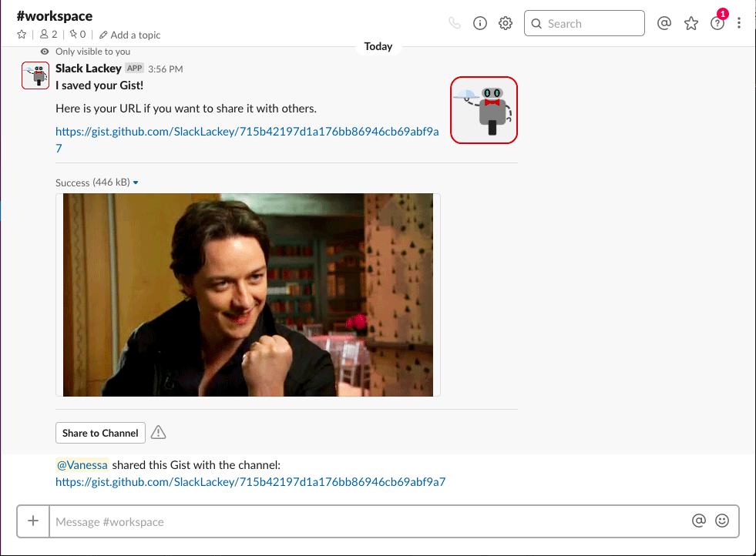
Task: Click Share to Channel button
Action: pos(100,433)
